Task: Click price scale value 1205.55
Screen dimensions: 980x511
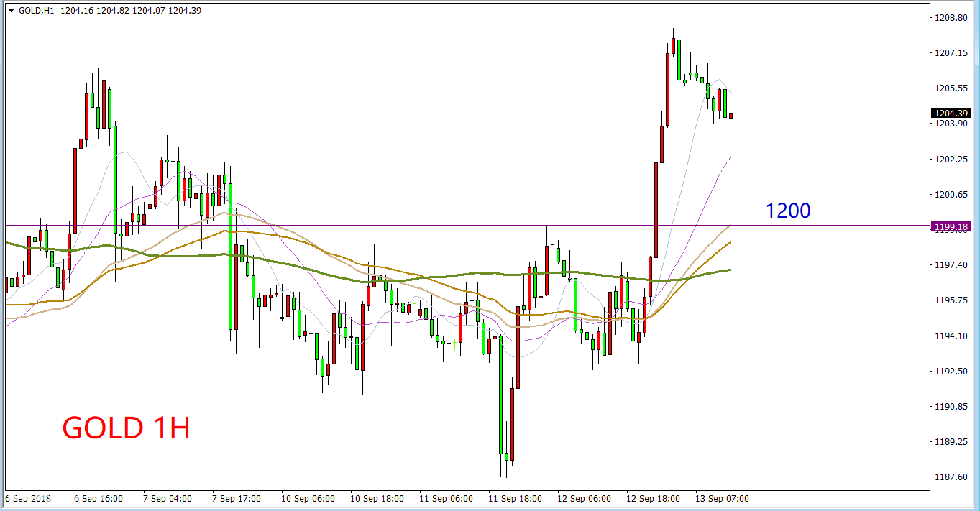Action: (951, 88)
